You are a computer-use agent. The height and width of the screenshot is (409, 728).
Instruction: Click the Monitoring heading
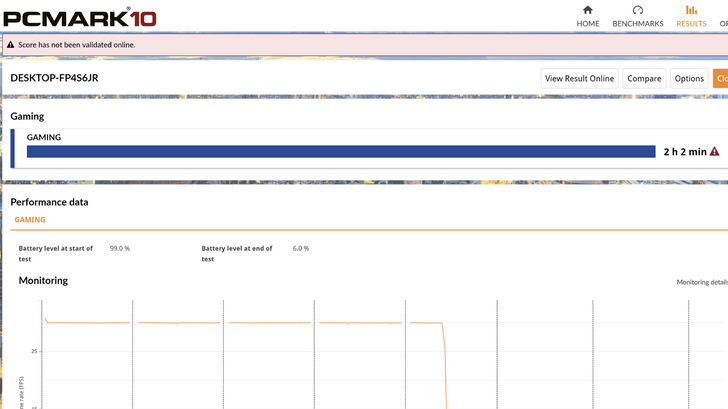coord(43,280)
